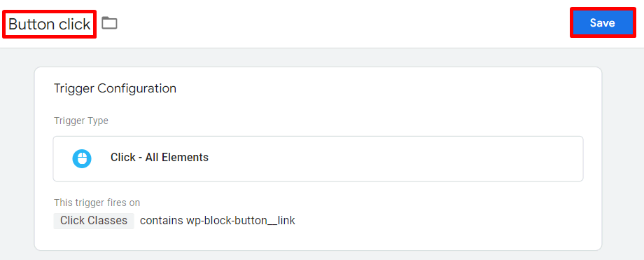Click the Trigger Type label

pos(81,121)
